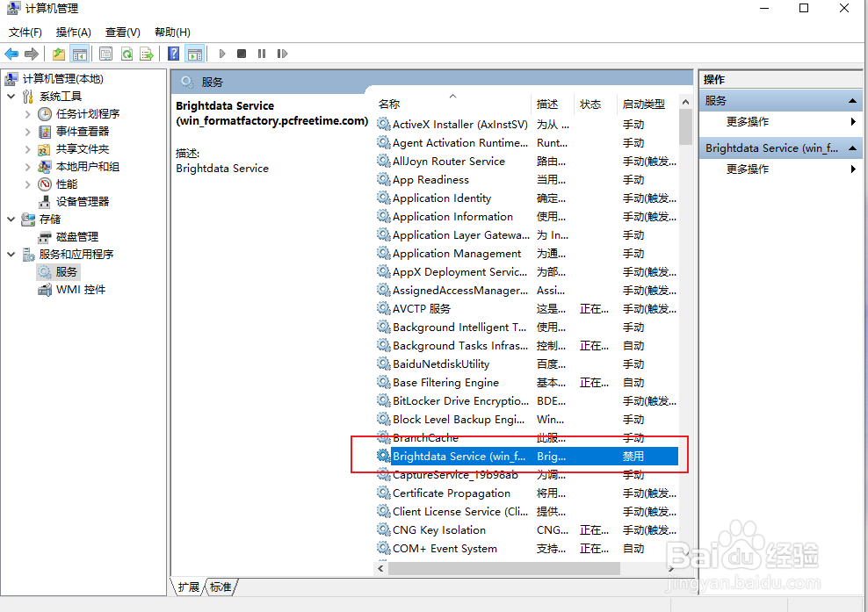
Task: Open the 帮助(H) menu
Action: pyautogui.click(x=173, y=32)
